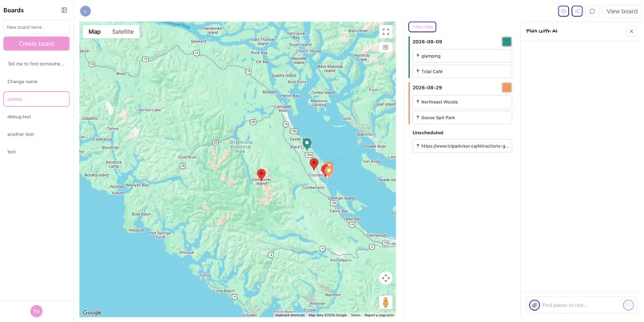Select the 'Northeast Woods' place card
The width and height of the screenshot is (644, 322).
point(462,101)
